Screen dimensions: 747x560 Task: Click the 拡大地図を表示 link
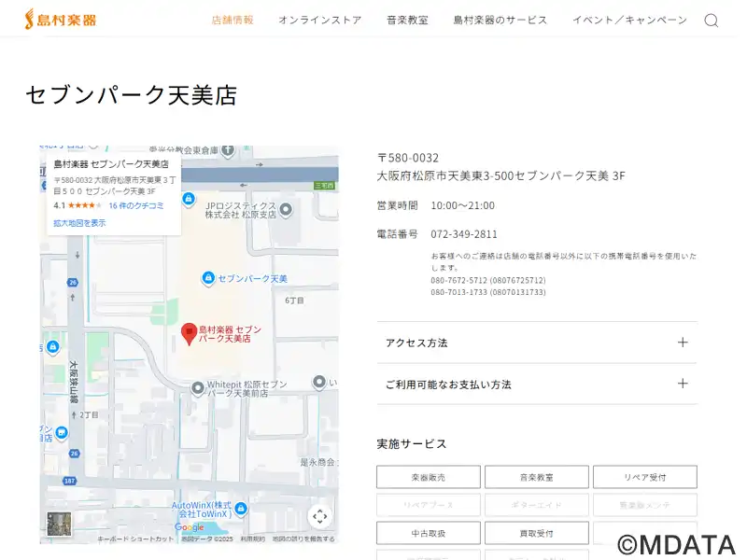click(x=79, y=223)
